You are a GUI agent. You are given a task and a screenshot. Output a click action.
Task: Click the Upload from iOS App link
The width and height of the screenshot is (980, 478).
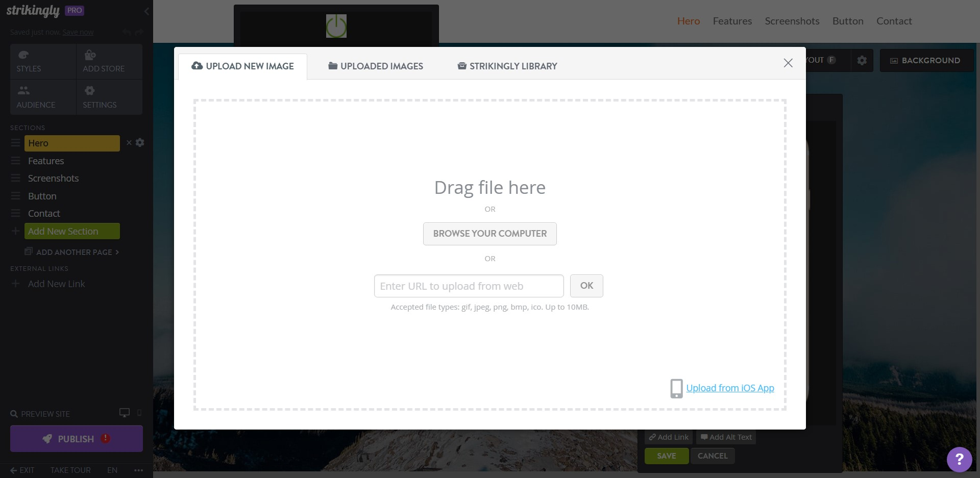coord(729,388)
